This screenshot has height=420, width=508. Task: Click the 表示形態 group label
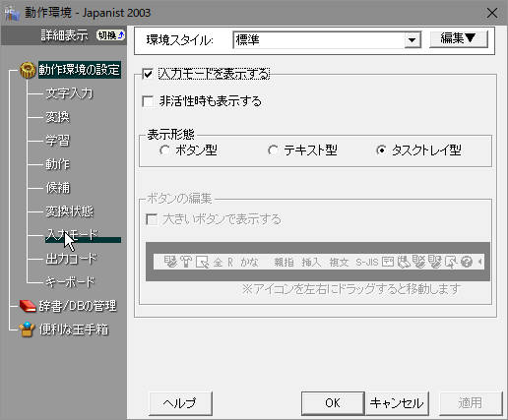[x=170, y=135]
